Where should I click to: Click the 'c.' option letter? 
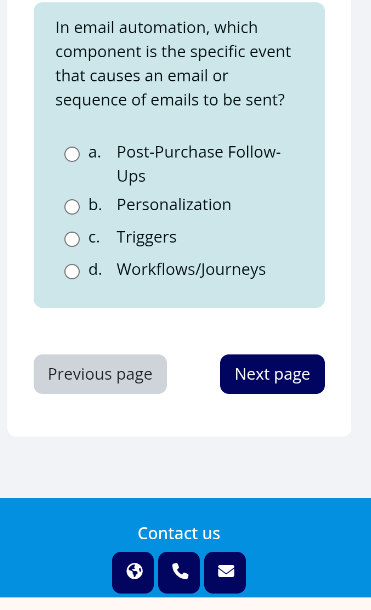pyautogui.click(x=94, y=237)
